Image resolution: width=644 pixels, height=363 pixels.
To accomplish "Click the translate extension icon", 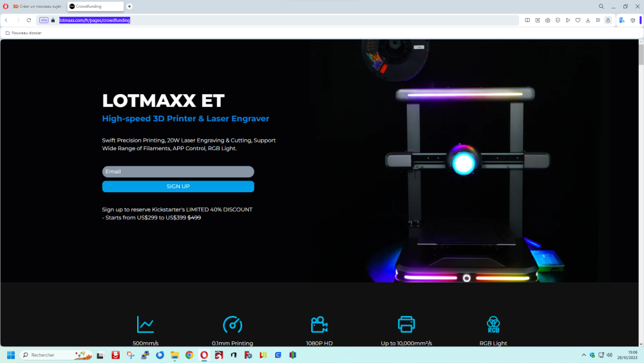I will click(622, 20).
